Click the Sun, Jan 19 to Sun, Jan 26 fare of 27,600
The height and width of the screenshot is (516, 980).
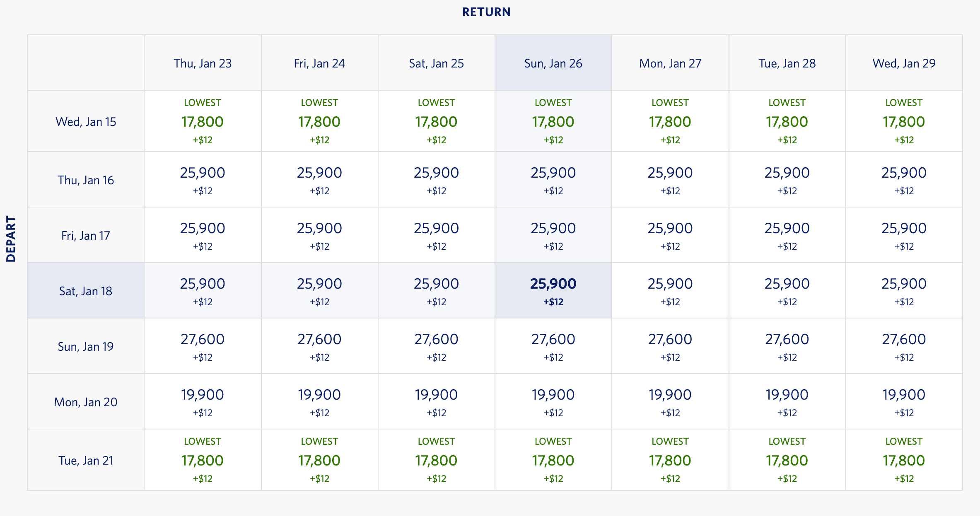point(553,346)
